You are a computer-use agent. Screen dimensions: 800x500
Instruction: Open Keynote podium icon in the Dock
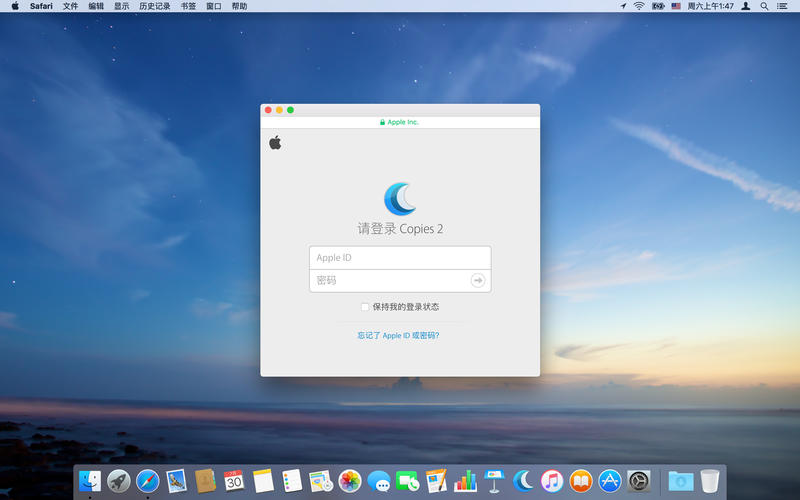tap(494, 481)
